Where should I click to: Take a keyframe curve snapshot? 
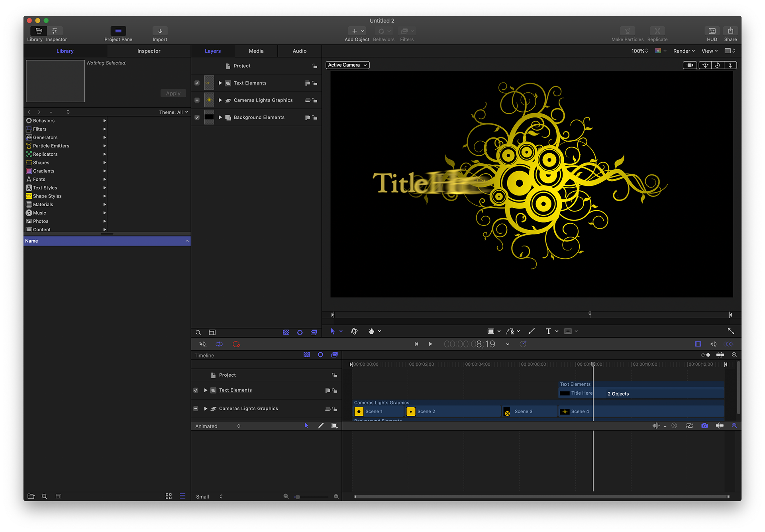point(704,426)
